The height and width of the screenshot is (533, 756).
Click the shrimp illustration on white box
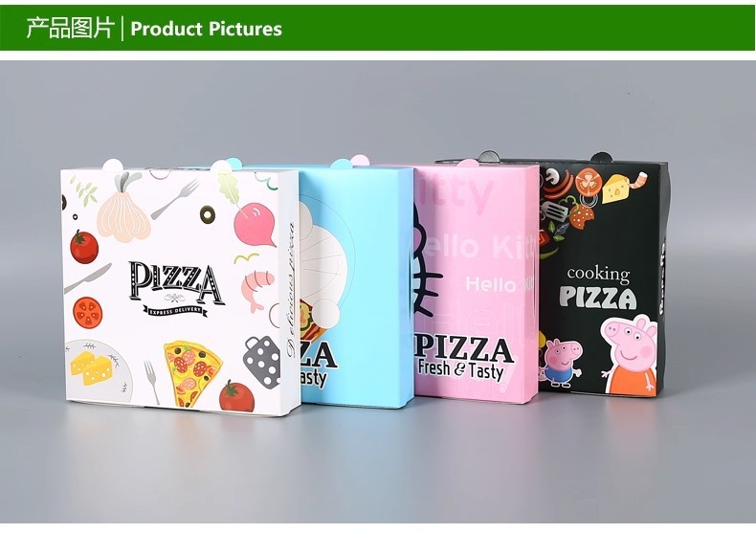(257, 290)
